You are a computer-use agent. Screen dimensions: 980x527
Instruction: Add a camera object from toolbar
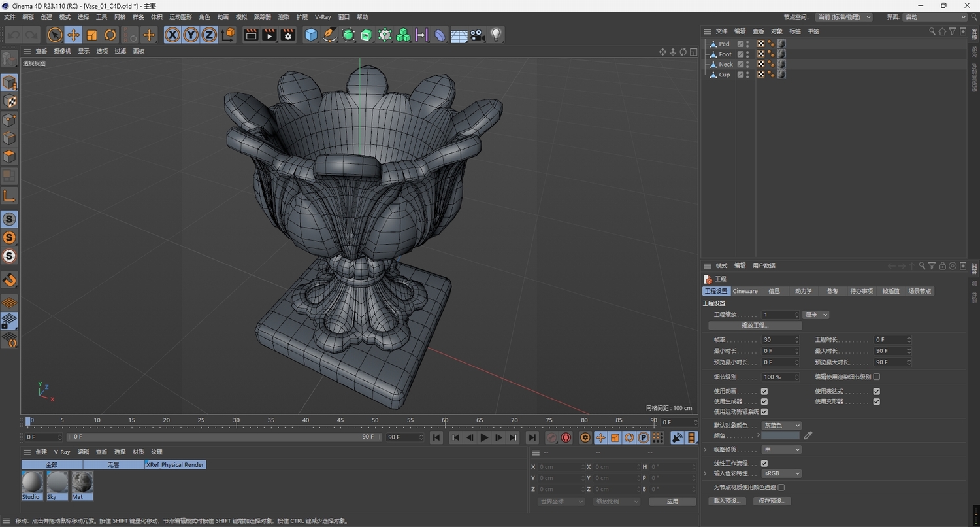coord(478,35)
